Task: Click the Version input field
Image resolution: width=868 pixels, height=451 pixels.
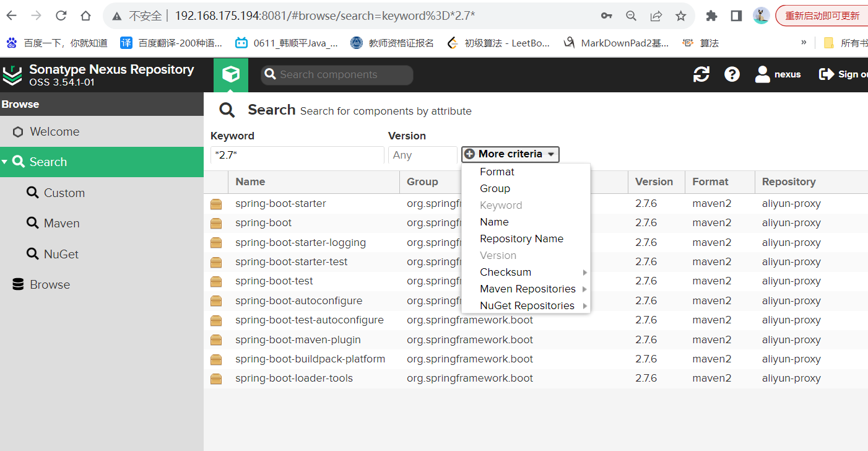Action: coord(423,155)
